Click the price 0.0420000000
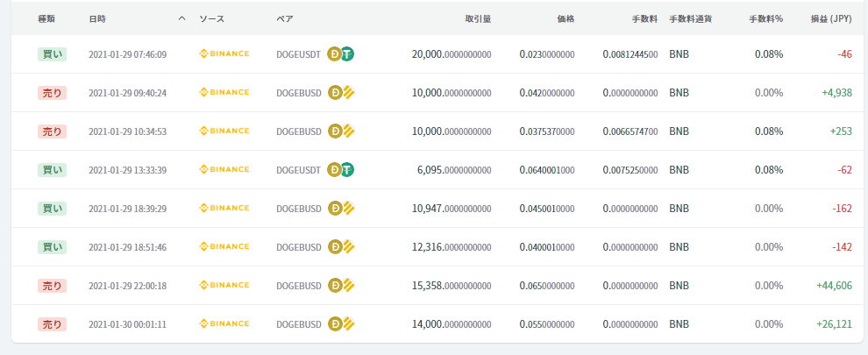This screenshot has width=868, height=355. 547,93
